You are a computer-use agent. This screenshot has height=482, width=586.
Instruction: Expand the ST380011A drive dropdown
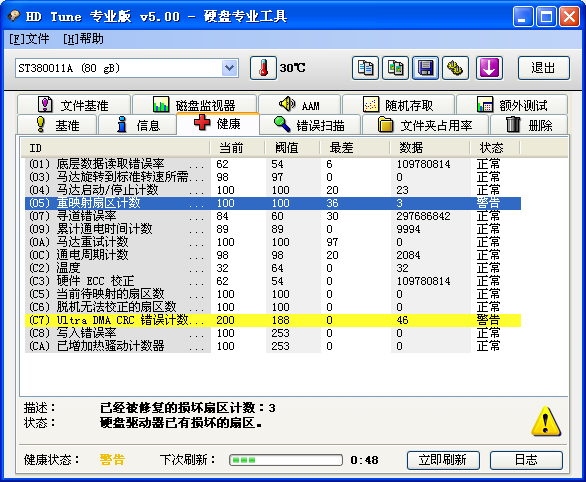[x=229, y=68]
